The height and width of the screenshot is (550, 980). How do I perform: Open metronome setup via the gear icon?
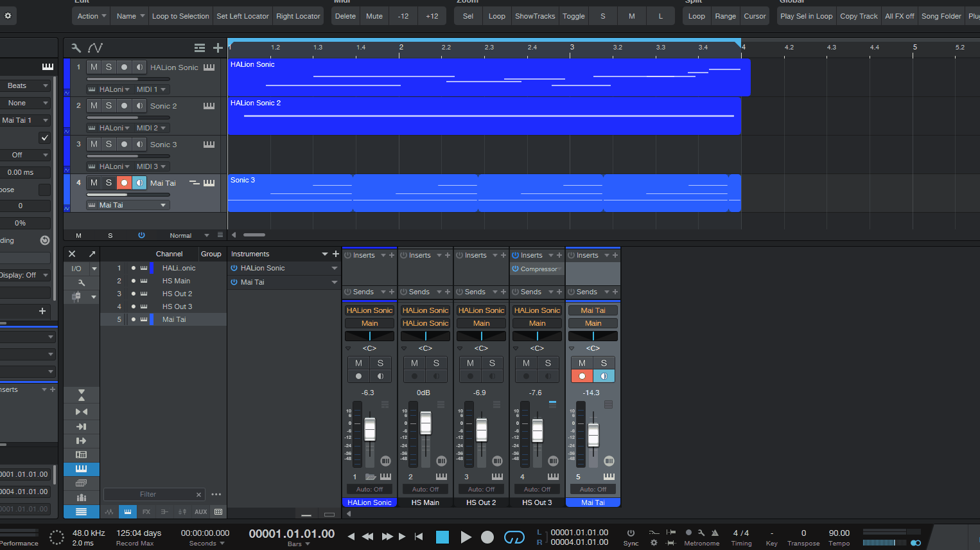pos(654,542)
